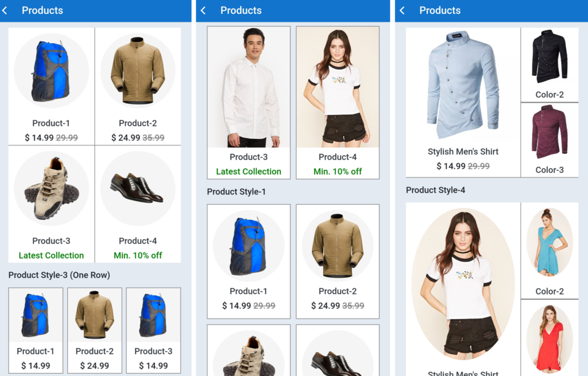Image resolution: width=588 pixels, height=376 pixels.
Task: Tap the back arrow on the left Products screen
Action: tap(5, 10)
